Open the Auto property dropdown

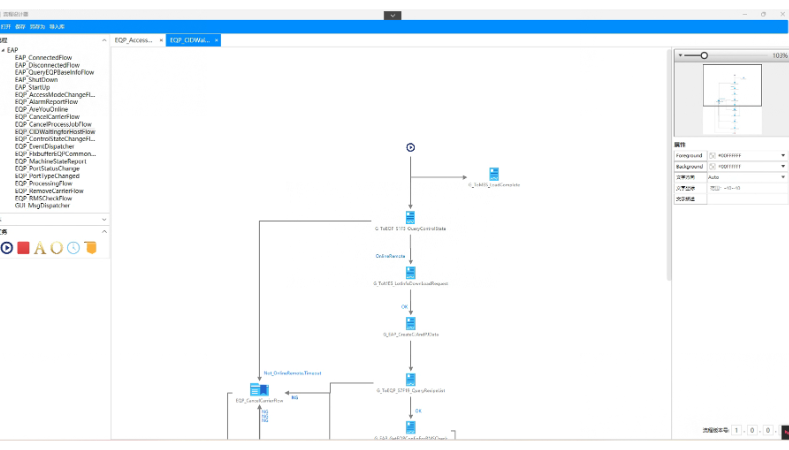pyautogui.click(x=783, y=177)
